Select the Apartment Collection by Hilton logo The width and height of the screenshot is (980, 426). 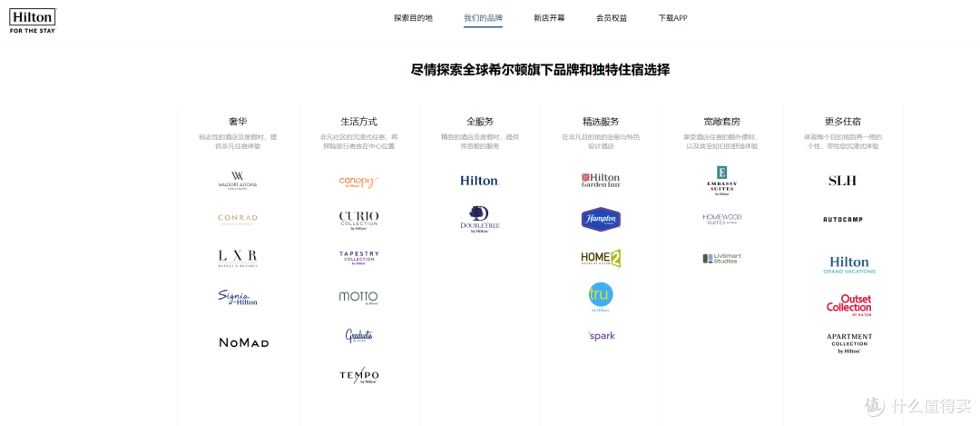click(x=849, y=343)
